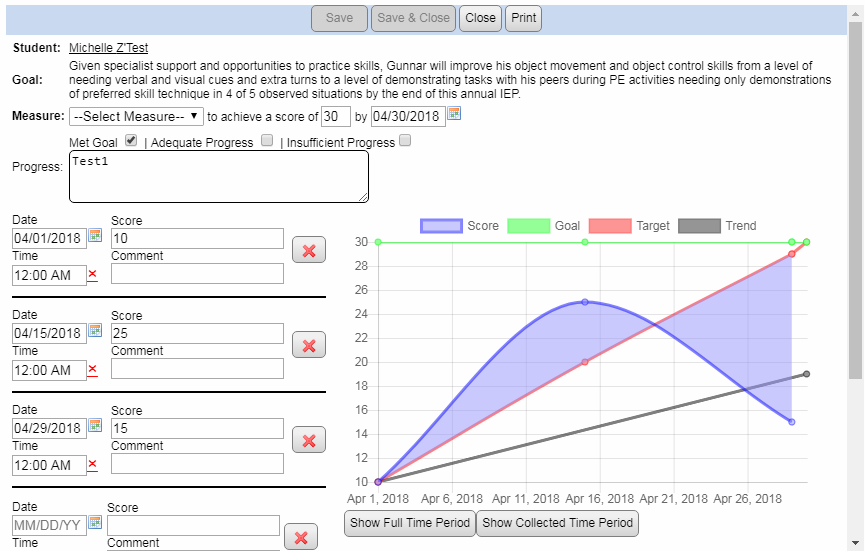Remove the score 15 entry
Screen dimensions: 865x551
tap(308, 440)
